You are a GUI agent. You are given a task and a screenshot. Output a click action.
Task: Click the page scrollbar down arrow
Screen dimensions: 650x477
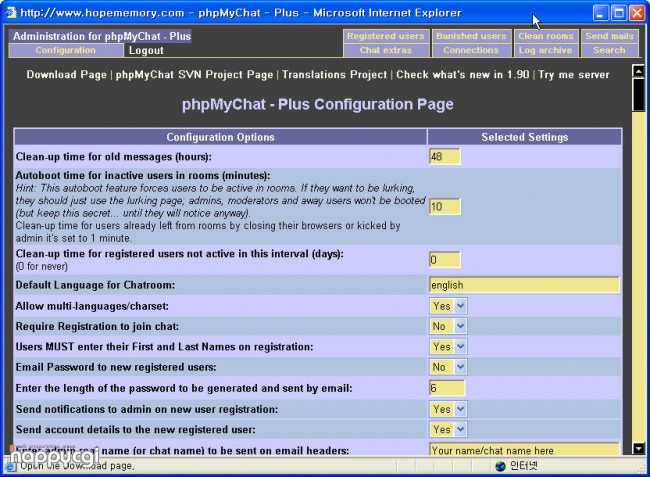click(x=638, y=448)
